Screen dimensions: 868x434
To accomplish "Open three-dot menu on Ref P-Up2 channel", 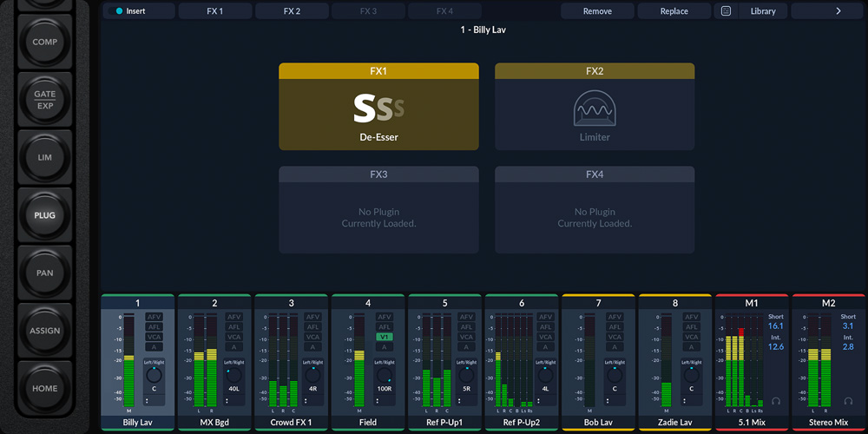I will pos(538,400).
